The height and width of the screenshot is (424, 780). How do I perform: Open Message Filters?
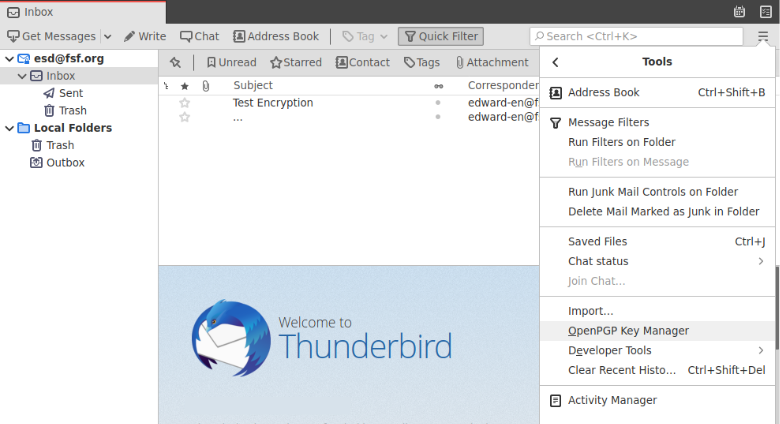[657, 122]
